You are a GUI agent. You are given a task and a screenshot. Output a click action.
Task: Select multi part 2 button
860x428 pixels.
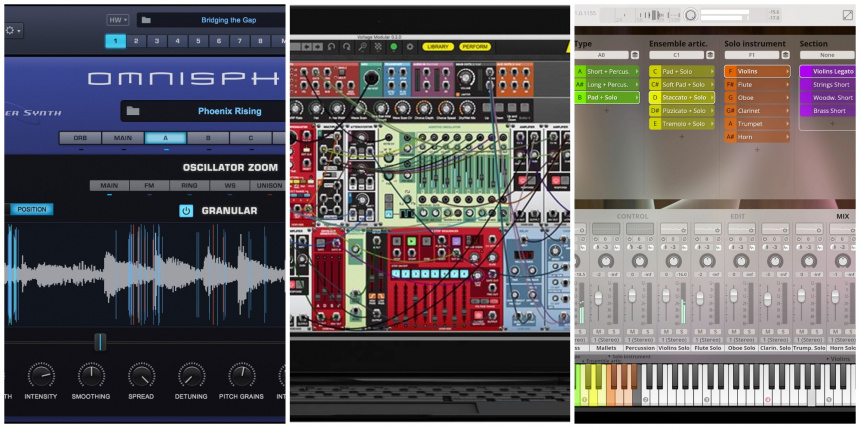click(x=136, y=41)
